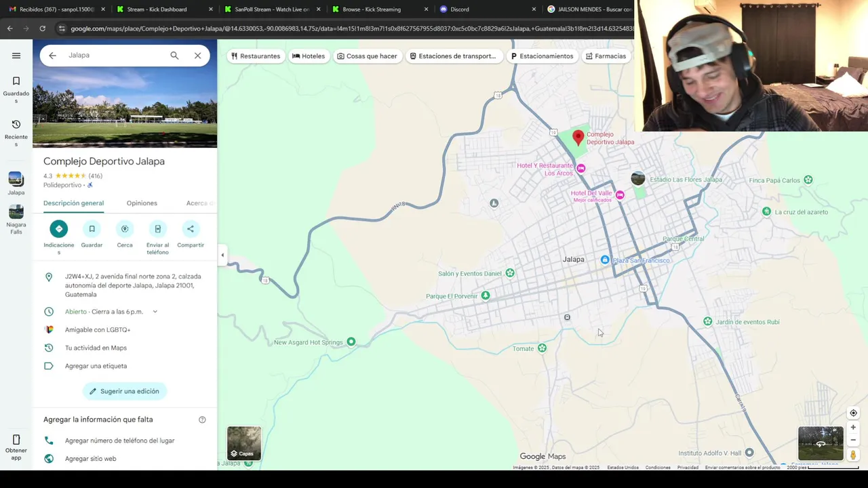Open the Capas layers thumbnail
Viewport: 868px width, 488px height.
(x=244, y=443)
